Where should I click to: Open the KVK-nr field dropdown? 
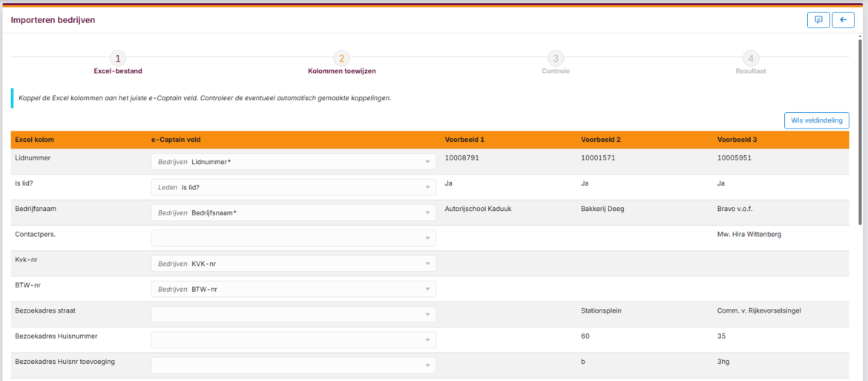(x=293, y=264)
